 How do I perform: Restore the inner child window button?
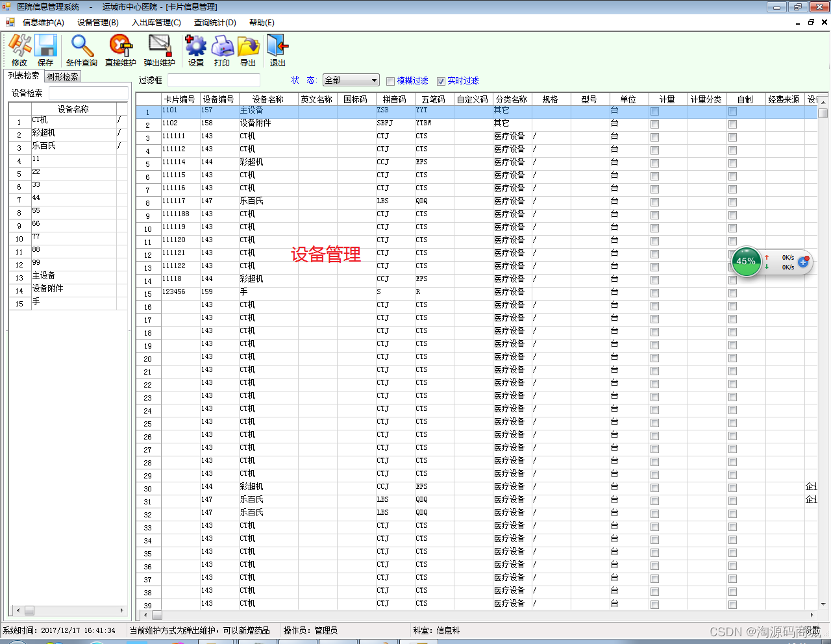click(x=811, y=22)
